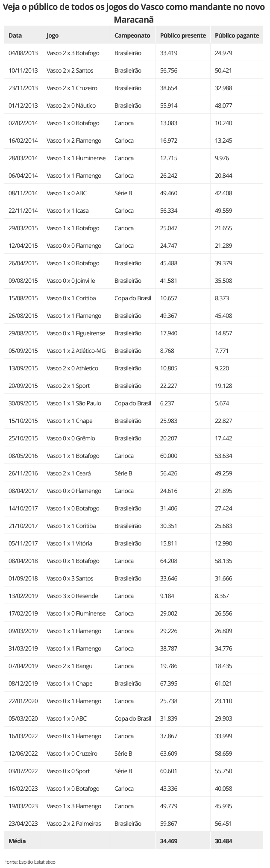
Task: Select the 67.395 attendance value
Action: pyautogui.click(x=169, y=683)
